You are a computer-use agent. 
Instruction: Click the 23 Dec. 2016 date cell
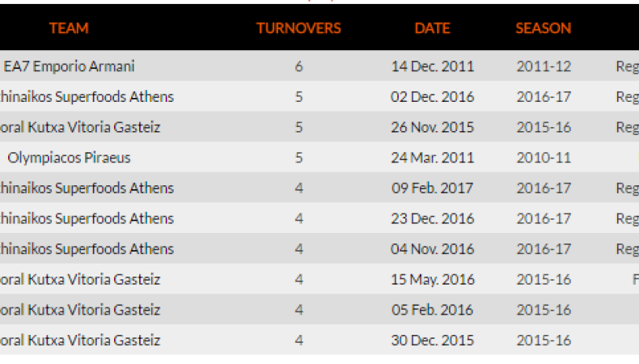pyautogui.click(x=432, y=218)
